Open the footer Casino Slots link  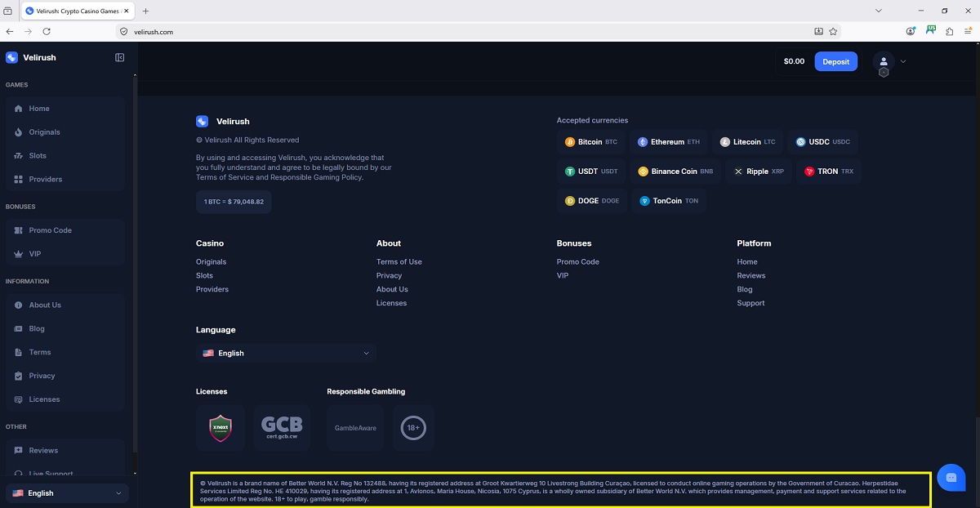205,276
